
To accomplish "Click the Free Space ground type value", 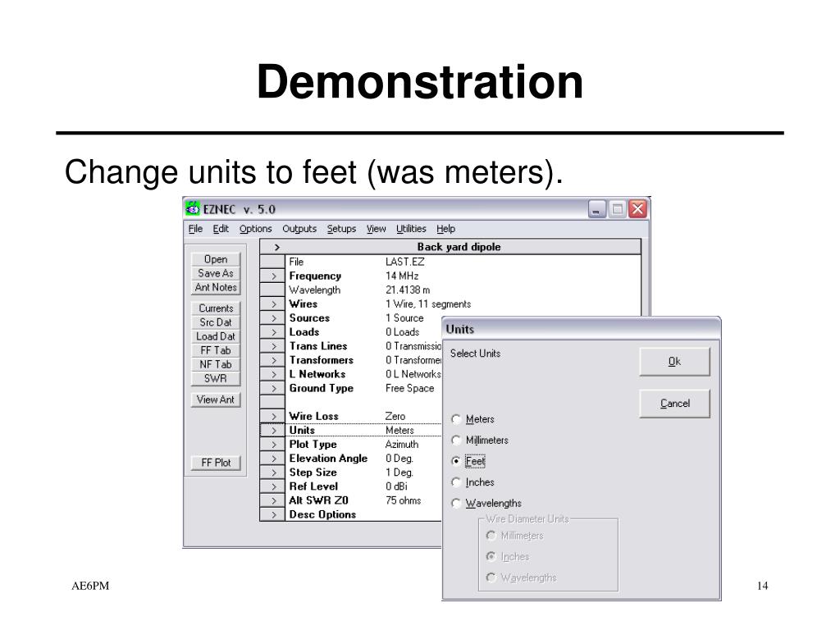I will point(410,388).
